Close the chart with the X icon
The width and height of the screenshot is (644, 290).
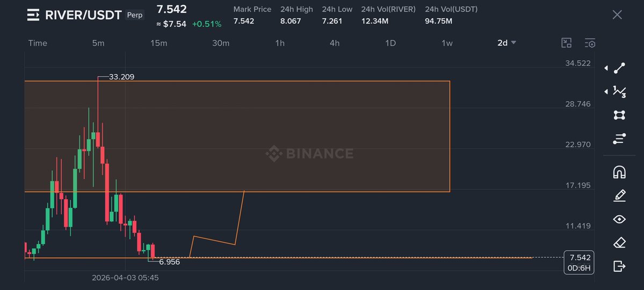coord(617,15)
